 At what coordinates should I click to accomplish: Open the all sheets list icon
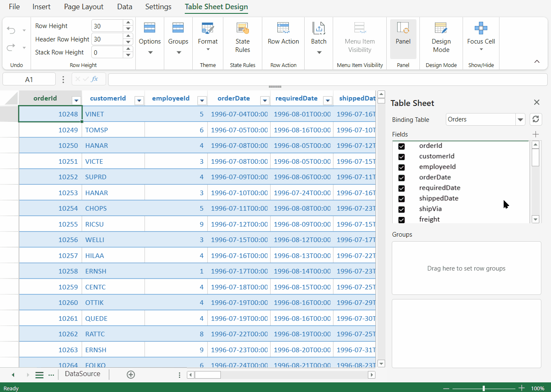[x=39, y=375]
